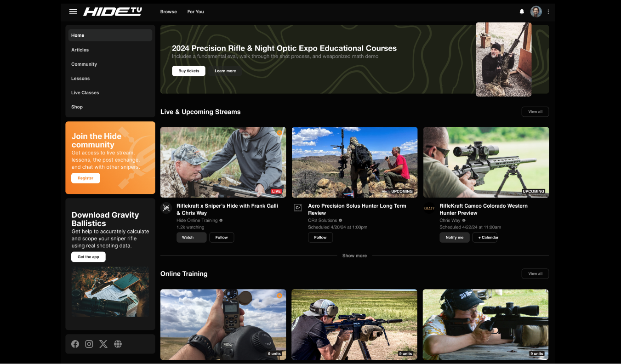Click the Register button
The image size is (621, 364).
pos(85,178)
